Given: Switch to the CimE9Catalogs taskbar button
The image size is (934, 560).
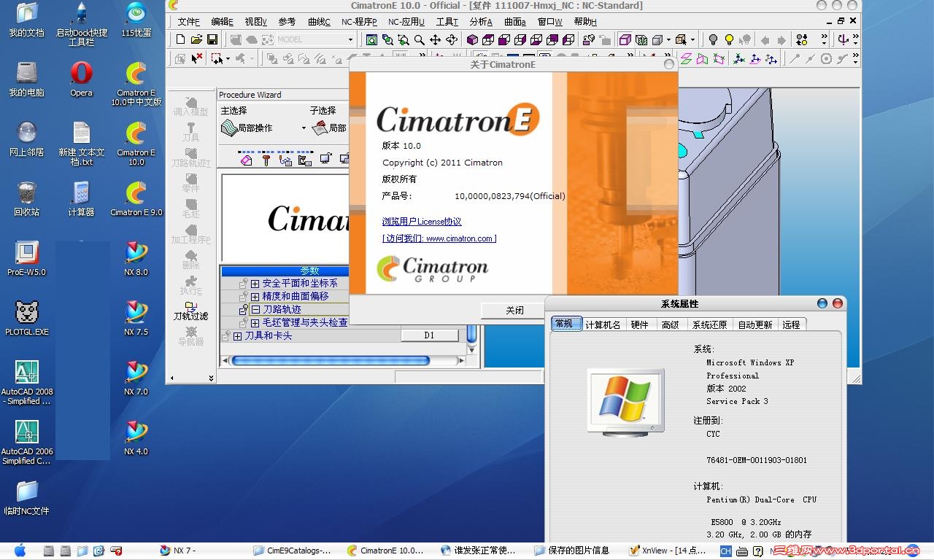Looking at the screenshot, I should coord(293,551).
